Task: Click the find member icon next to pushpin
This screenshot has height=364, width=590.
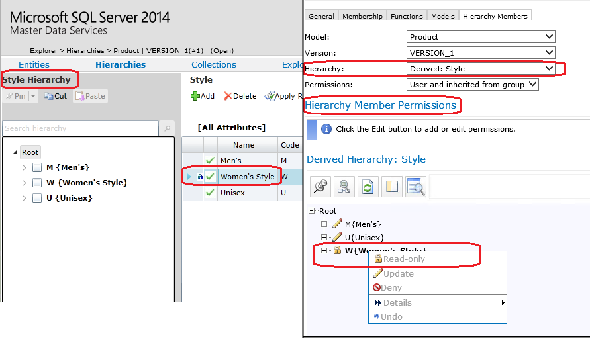Action: (344, 187)
